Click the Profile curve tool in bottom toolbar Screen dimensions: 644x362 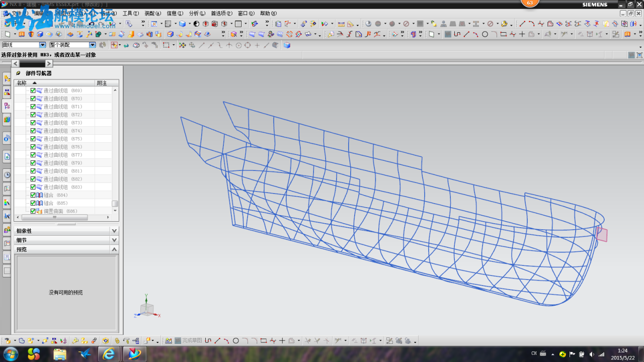(208, 340)
